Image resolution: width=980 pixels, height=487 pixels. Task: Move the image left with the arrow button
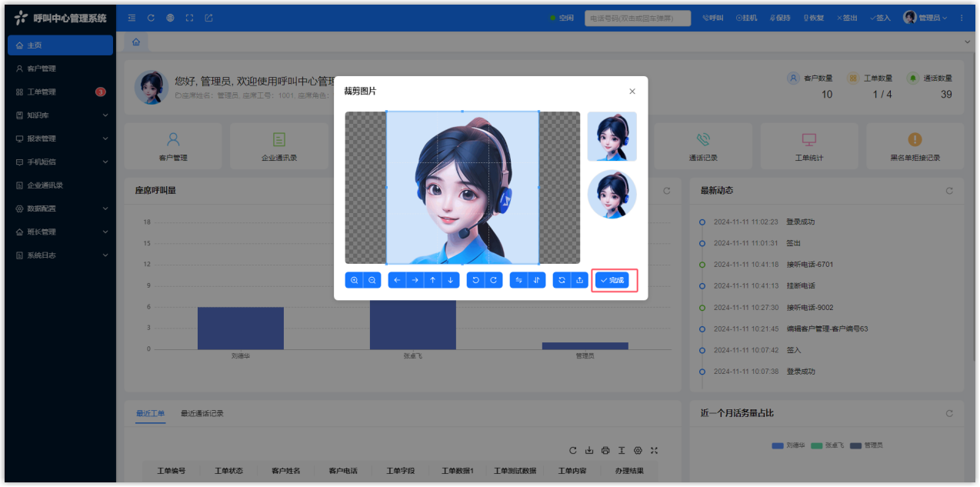397,280
